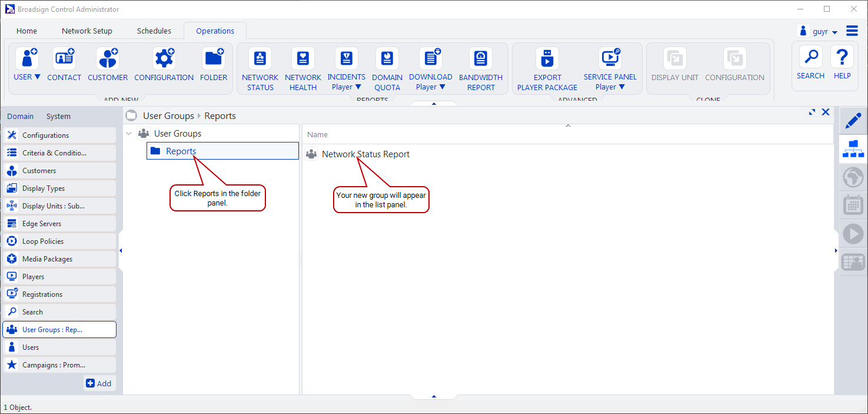Open the Incidents Player report
The width and height of the screenshot is (868, 414).
coord(347,59)
